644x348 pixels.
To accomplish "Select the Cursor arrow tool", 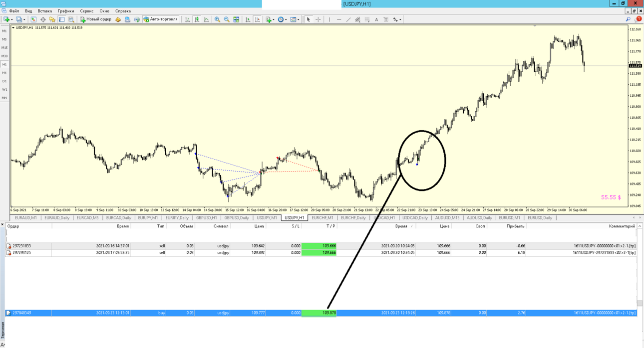I will (x=309, y=19).
